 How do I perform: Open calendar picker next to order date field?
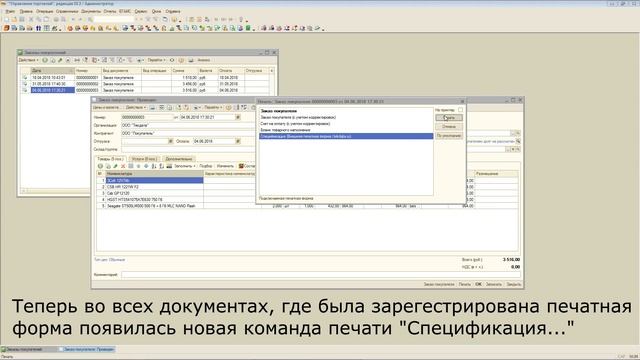point(238,117)
